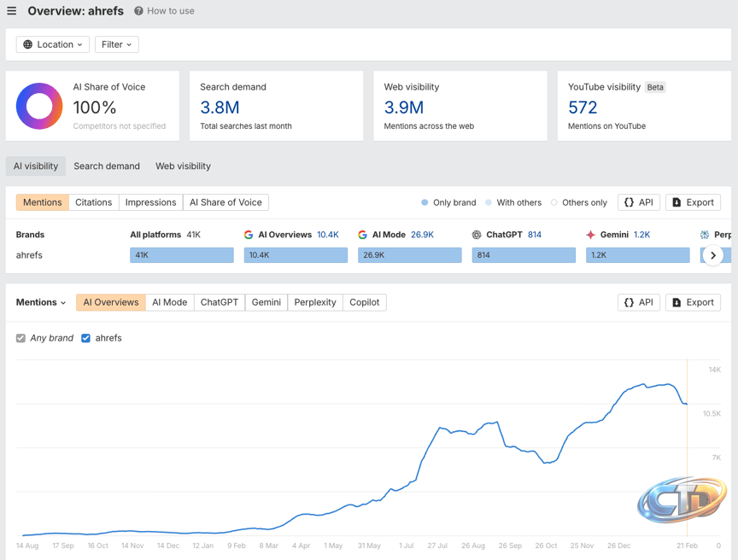Show AI Overviews chart tab

tap(111, 302)
